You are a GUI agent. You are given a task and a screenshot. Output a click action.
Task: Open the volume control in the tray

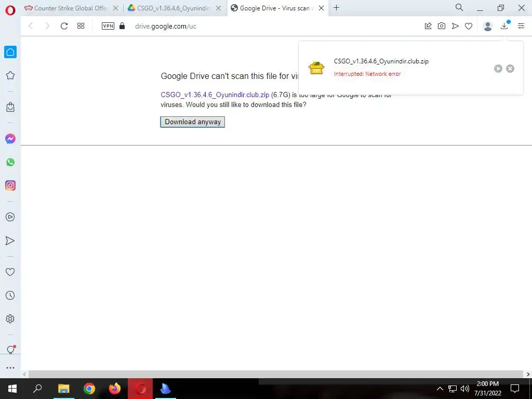[465, 389]
